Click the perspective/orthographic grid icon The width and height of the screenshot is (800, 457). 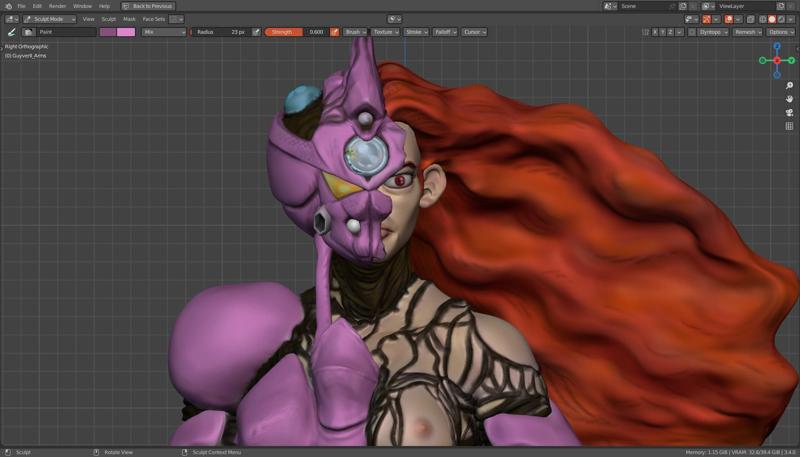(x=789, y=126)
